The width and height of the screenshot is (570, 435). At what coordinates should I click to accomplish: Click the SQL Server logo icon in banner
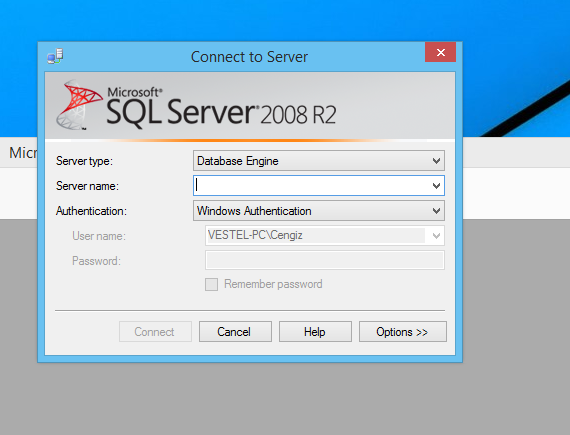click(x=79, y=105)
